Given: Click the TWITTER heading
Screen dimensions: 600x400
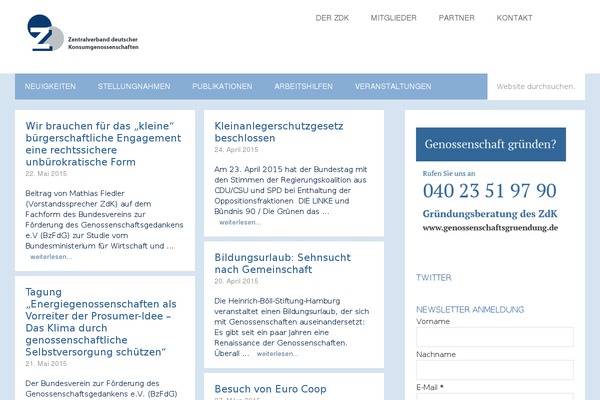Looking at the screenshot, I should click(434, 278).
